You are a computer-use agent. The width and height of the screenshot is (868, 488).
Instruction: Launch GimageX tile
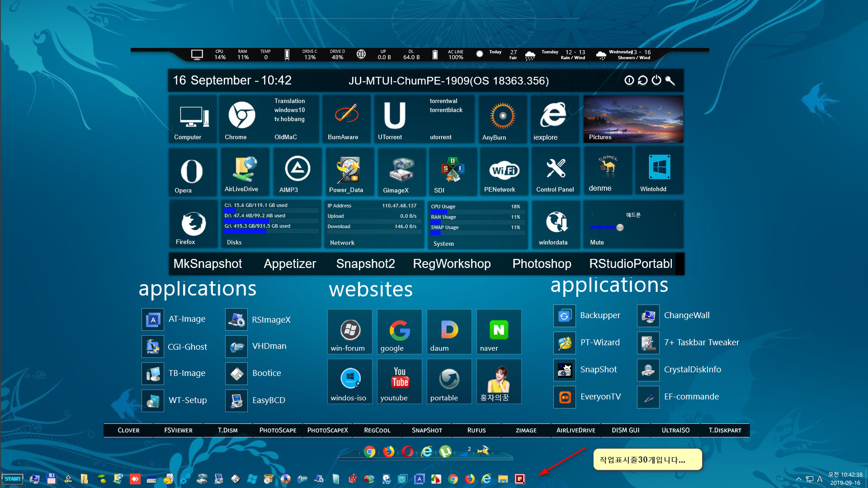pyautogui.click(x=401, y=172)
